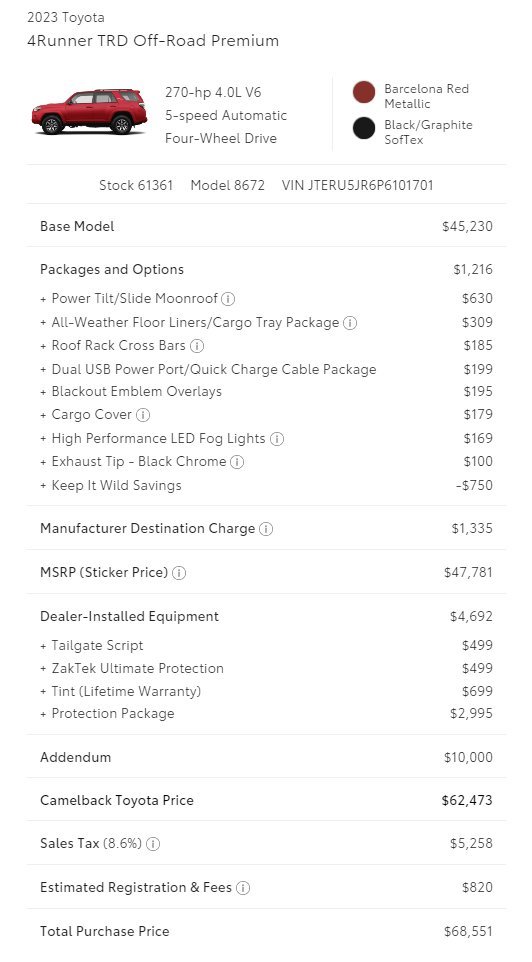Show Manufacturer Destination Charge info
The height and width of the screenshot is (962, 532).
click(x=266, y=529)
